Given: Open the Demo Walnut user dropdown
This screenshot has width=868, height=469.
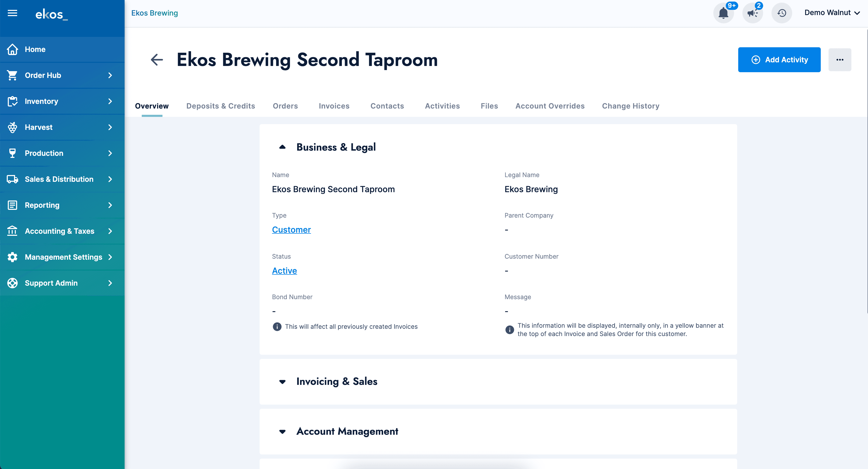Looking at the screenshot, I should (832, 13).
